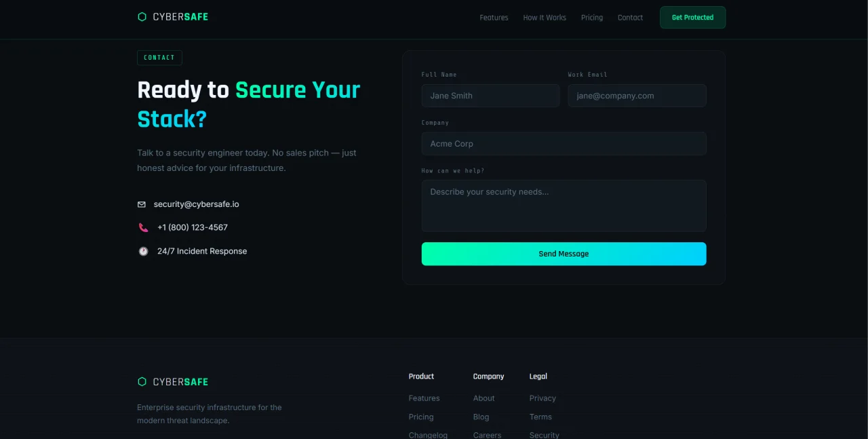
Task: Click the footer Legal column heading
Action: 538,377
